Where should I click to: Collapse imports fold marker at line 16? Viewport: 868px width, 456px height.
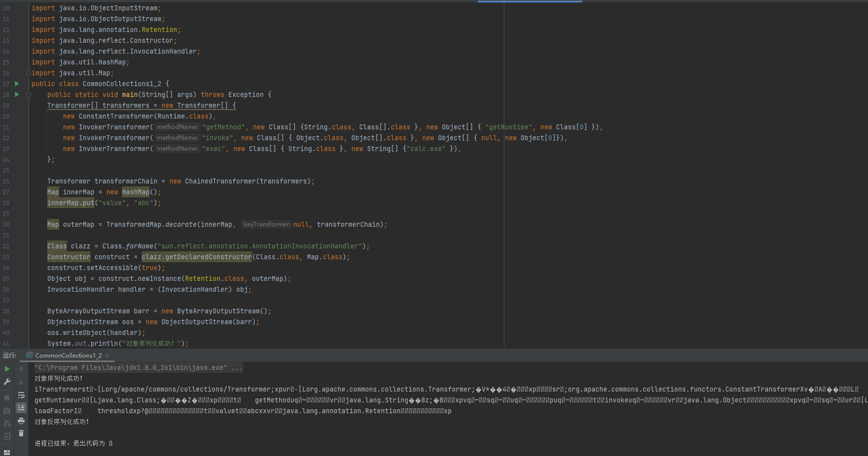click(x=29, y=73)
